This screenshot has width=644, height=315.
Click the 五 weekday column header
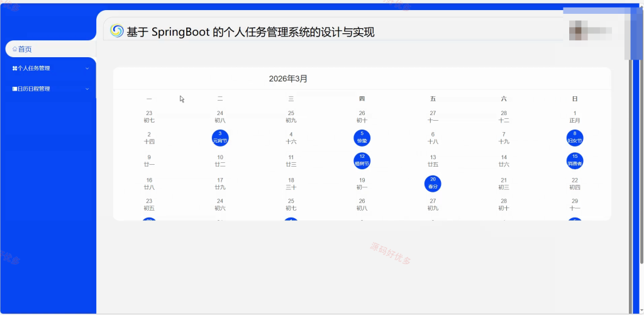tap(433, 99)
